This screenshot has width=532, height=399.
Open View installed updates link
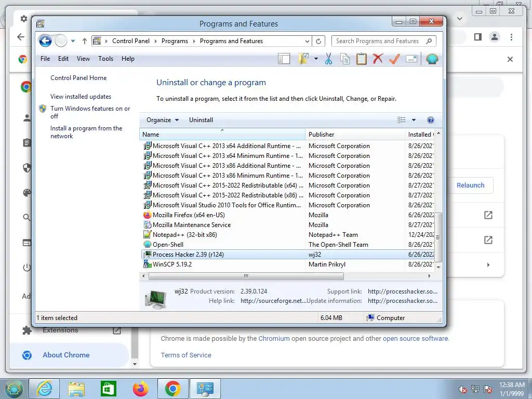coord(81,96)
